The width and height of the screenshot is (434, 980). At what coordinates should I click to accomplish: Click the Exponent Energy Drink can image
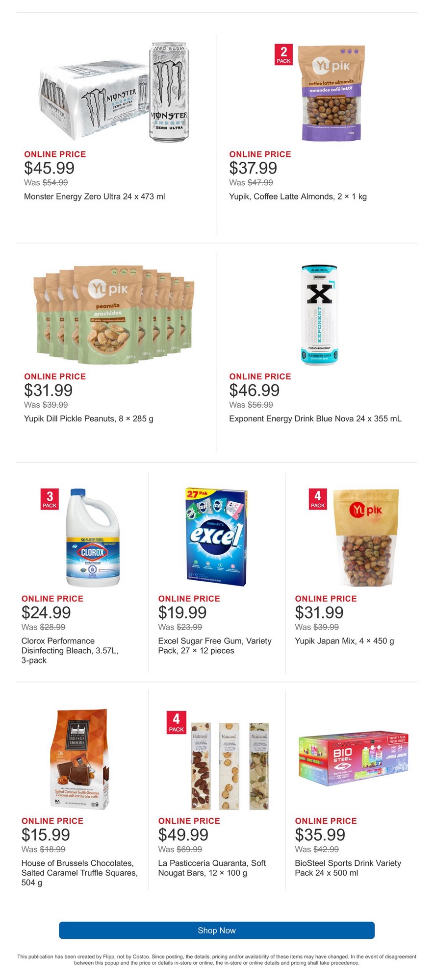(x=319, y=315)
